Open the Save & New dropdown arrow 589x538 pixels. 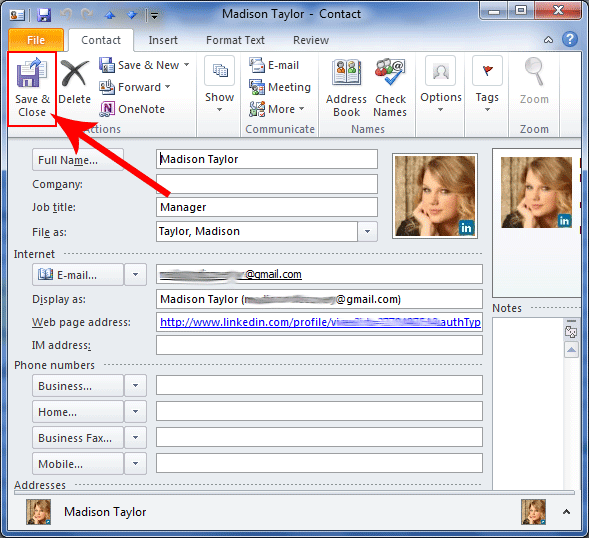187,65
